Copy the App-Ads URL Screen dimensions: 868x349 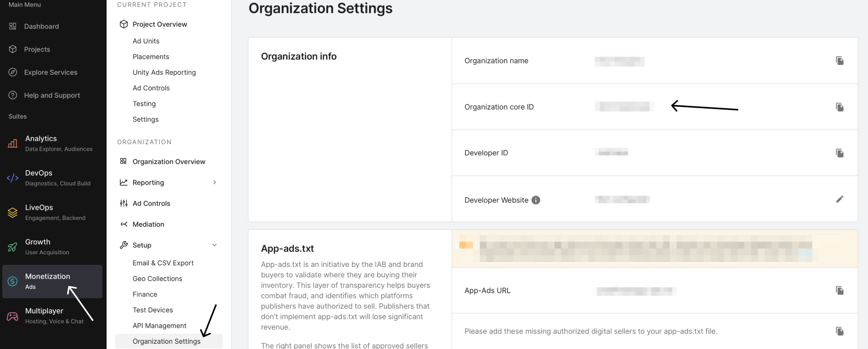[x=839, y=290]
